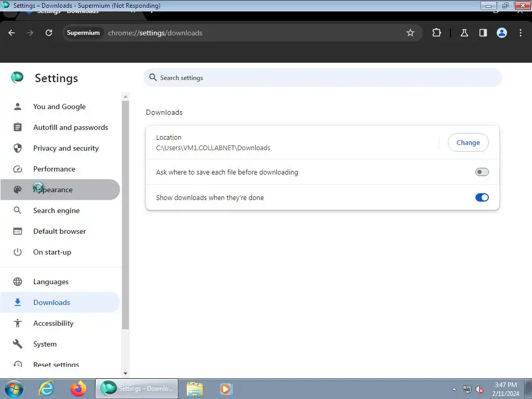
Task: Click the window icon beside Default browser
Action: pos(18,231)
